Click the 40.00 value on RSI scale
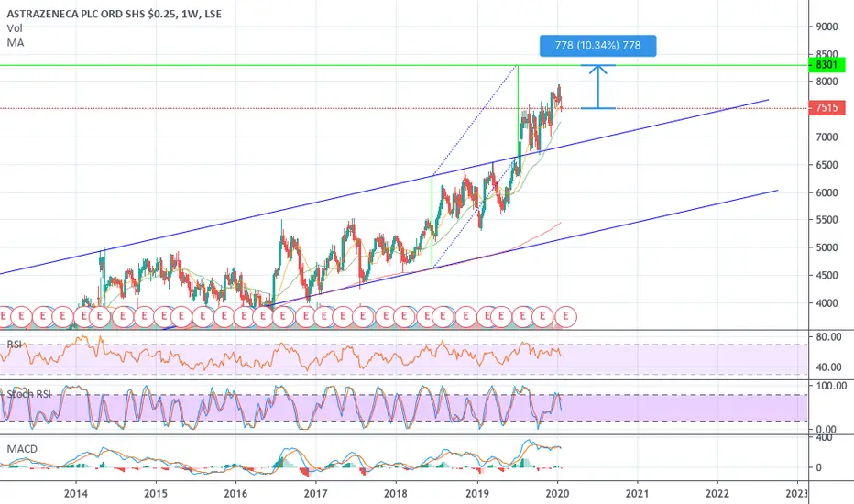 pos(828,367)
